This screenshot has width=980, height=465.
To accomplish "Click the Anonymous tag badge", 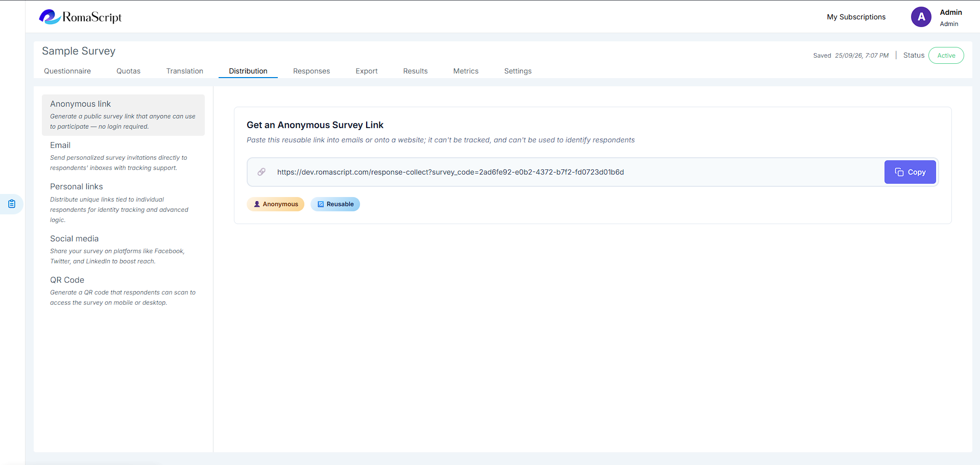I will (276, 204).
